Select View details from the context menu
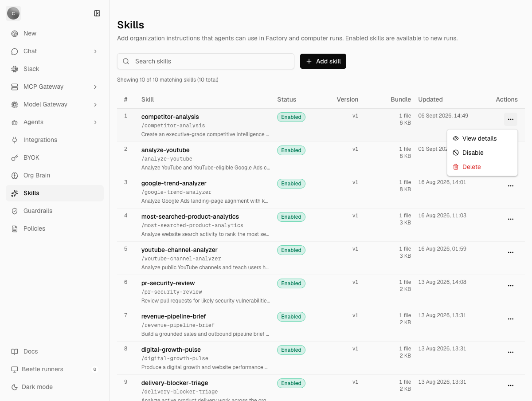This screenshot has height=401, width=532. [482, 138]
